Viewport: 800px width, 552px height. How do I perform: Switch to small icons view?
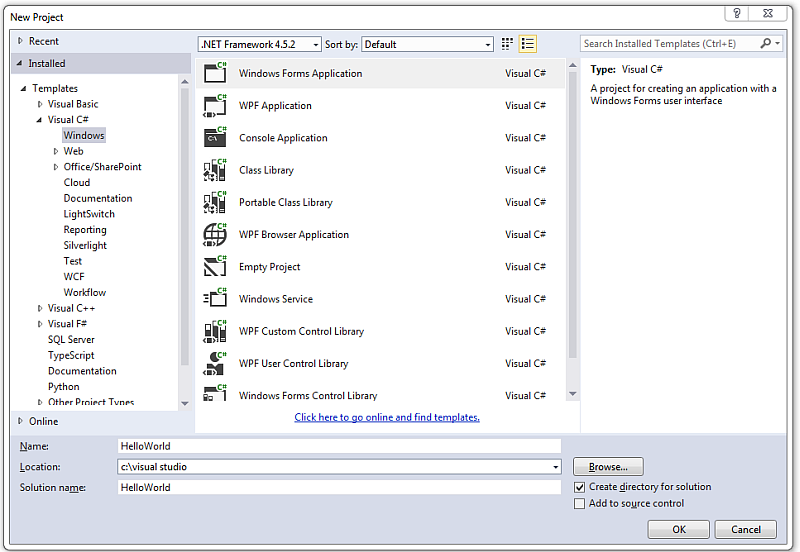point(507,44)
